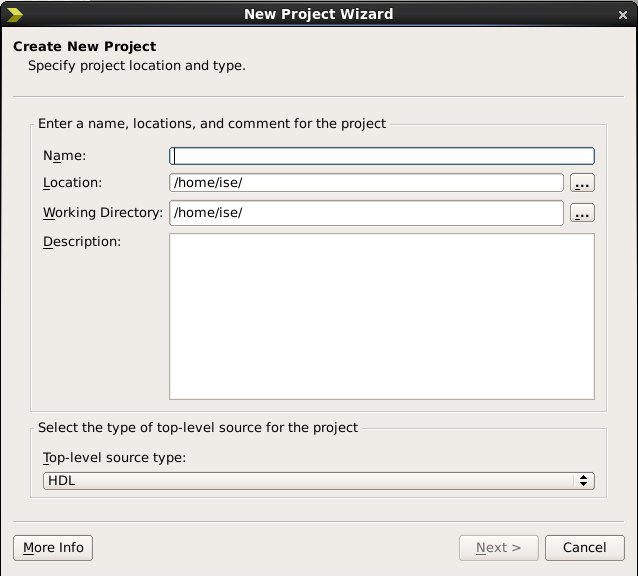Click the Name label
The image size is (638, 576).
65,156
